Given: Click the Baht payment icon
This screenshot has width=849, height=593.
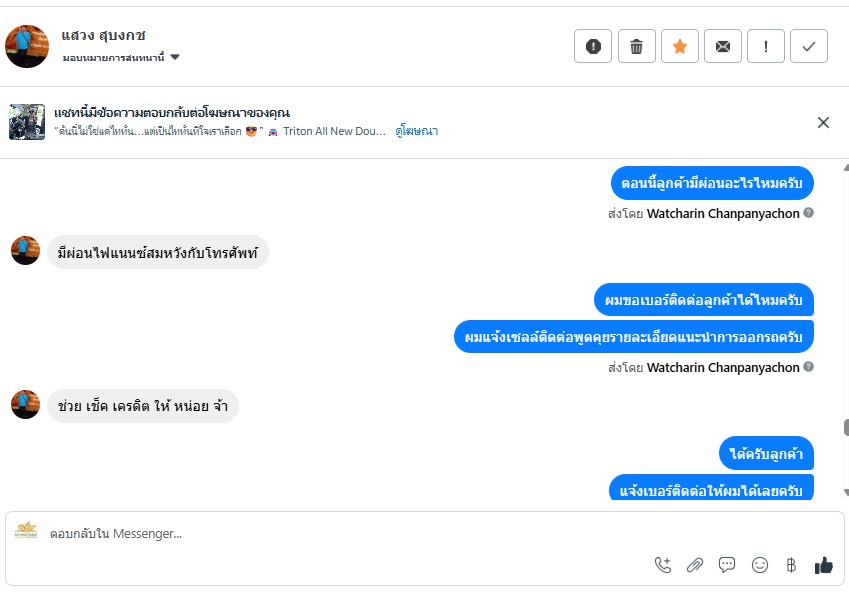Looking at the screenshot, I should [x=791, y=565].
